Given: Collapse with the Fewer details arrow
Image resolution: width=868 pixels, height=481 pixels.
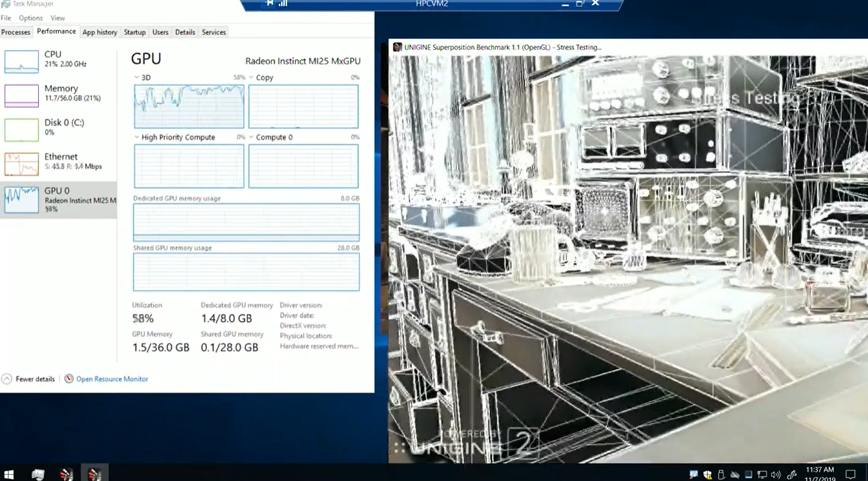Looking at the screenshot, I should coord(7,379).
